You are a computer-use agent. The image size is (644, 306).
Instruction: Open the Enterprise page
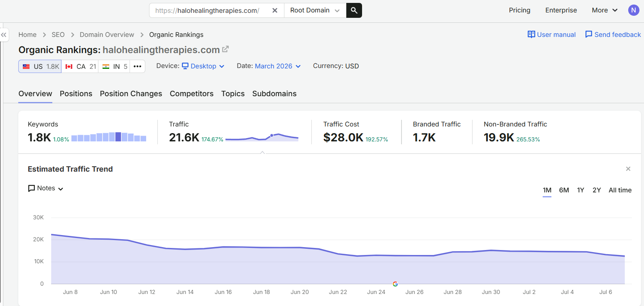coord(561,10)
